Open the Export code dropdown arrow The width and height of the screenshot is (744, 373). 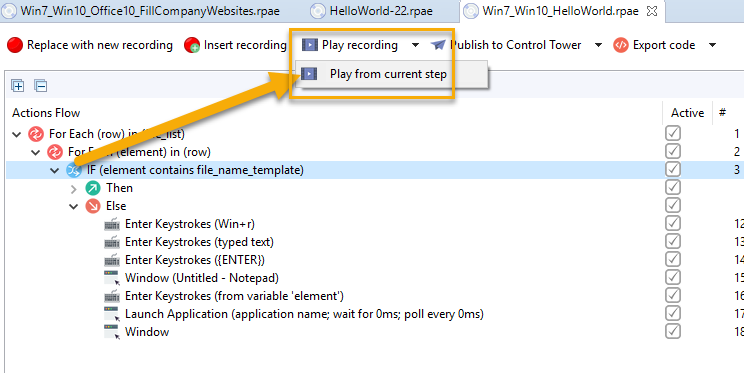tap(712, 45)
